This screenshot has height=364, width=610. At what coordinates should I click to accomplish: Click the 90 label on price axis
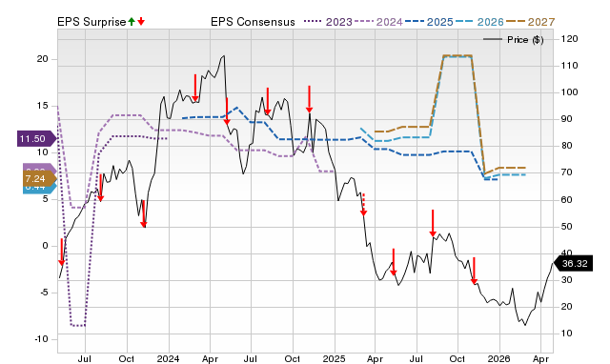(x=567, y=119)
